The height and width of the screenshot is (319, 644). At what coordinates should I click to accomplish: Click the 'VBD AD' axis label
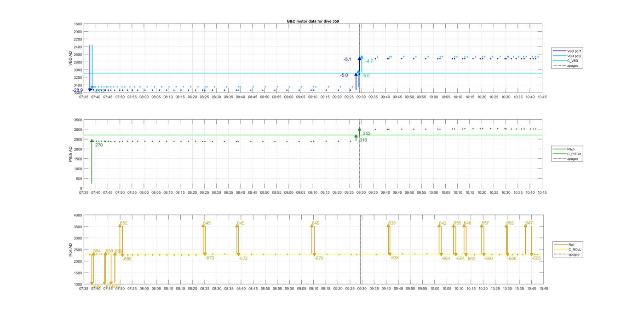[x=71, y=58]
